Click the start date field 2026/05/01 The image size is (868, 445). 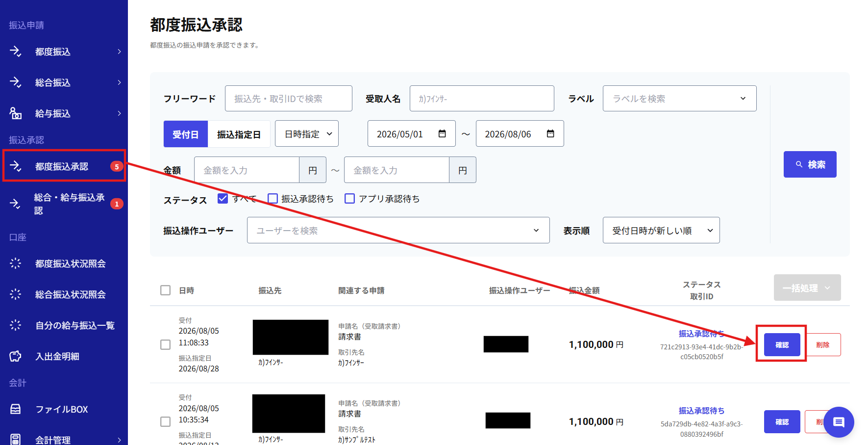(411, 133)
